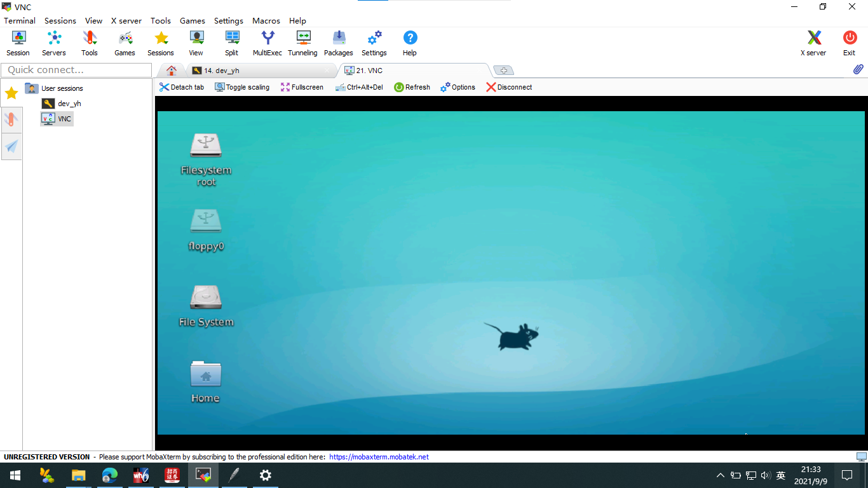The image size is (868, 488).
Task: Select File System drive icon on remote desktop
Action: pos(206,306)
